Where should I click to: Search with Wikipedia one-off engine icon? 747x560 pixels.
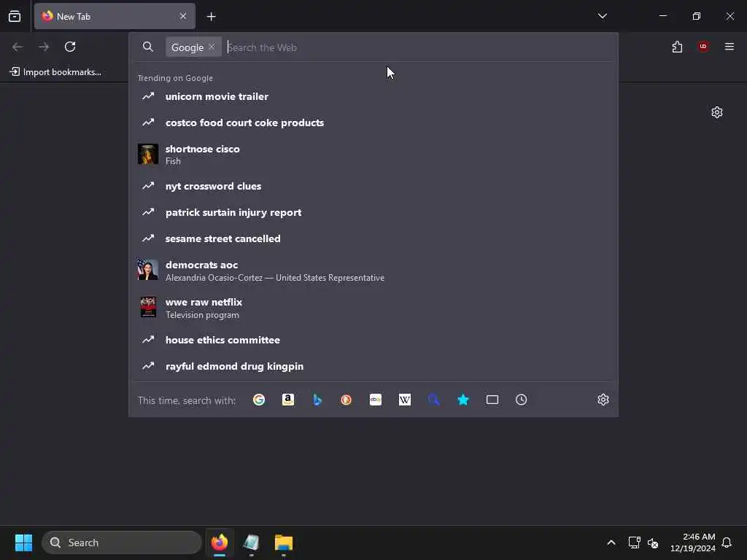[x=404, y=400]
